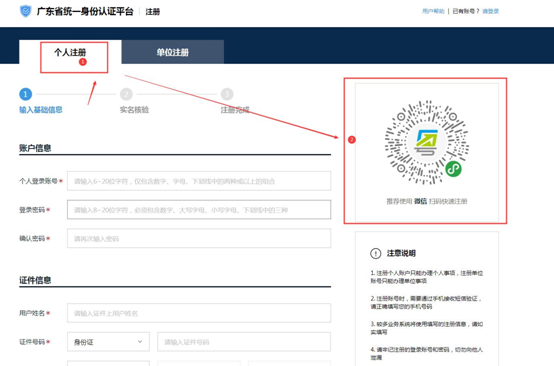The width and height of the screenshot is (554, 366).
Task: Expand the chevron in 身份证 selector
Action: 140,342
